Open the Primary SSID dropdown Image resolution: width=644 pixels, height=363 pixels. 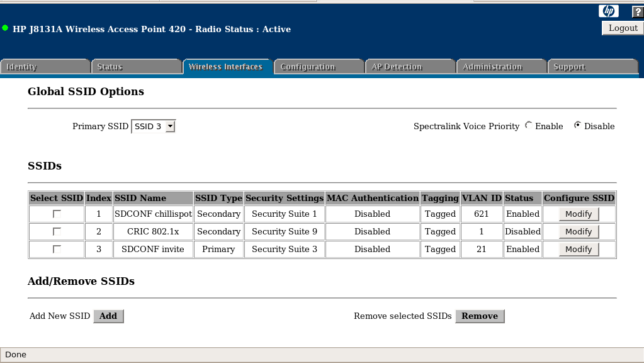(154, 127)
